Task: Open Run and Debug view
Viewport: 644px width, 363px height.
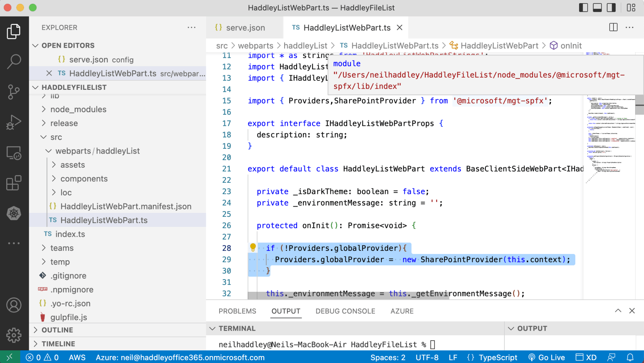Action: coord(14,122)
